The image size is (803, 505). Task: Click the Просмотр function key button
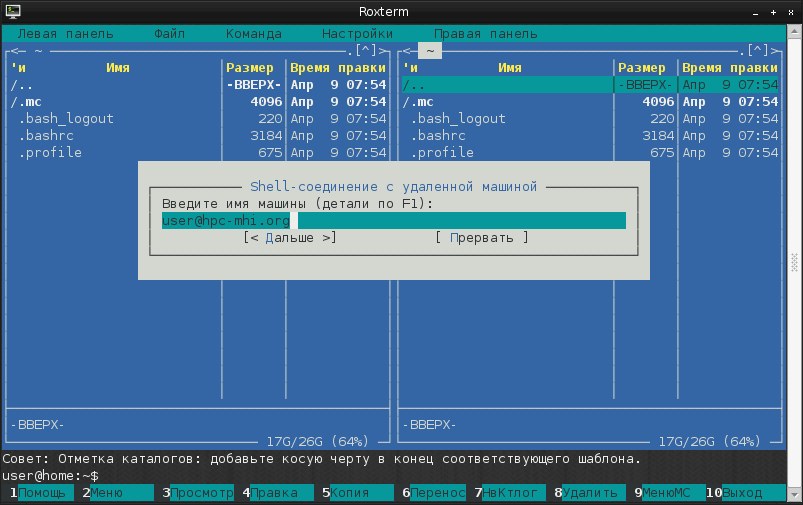[x=201, y=493]
